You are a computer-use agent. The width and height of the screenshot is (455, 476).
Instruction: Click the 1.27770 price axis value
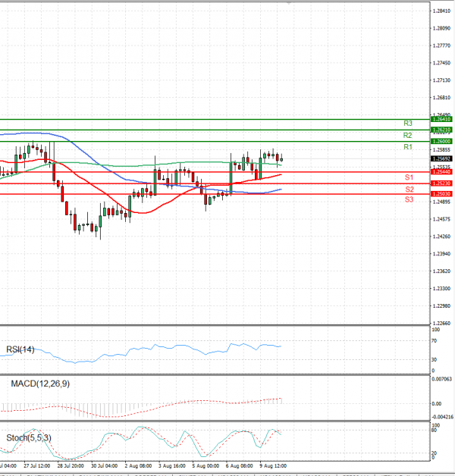coord(441,45)
